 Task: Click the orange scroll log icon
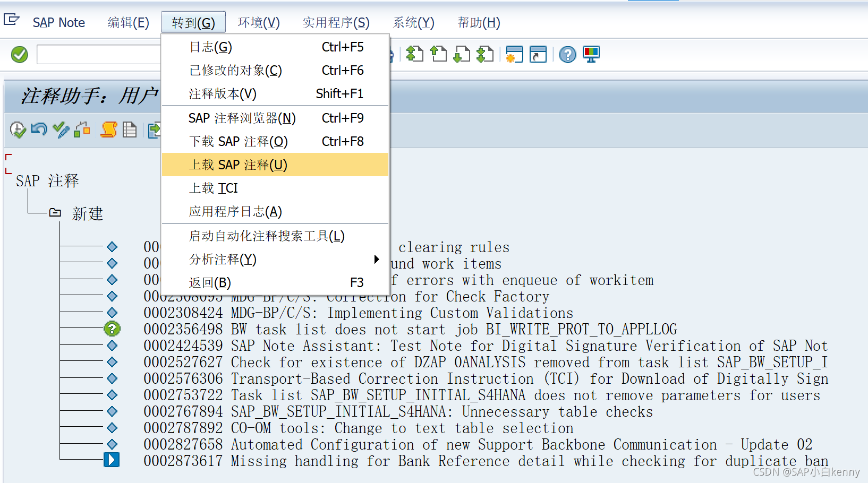109,130
